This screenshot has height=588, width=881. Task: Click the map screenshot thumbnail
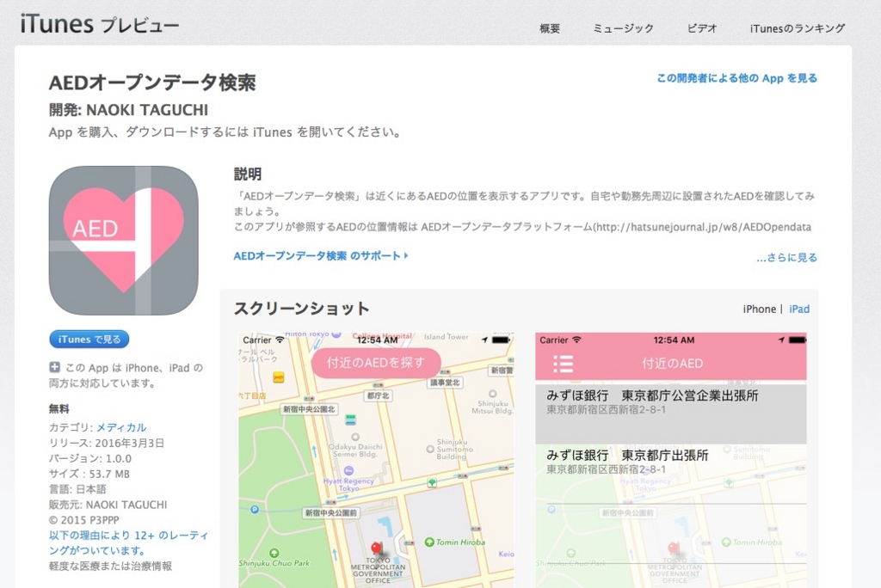click(x=376, y=460)
